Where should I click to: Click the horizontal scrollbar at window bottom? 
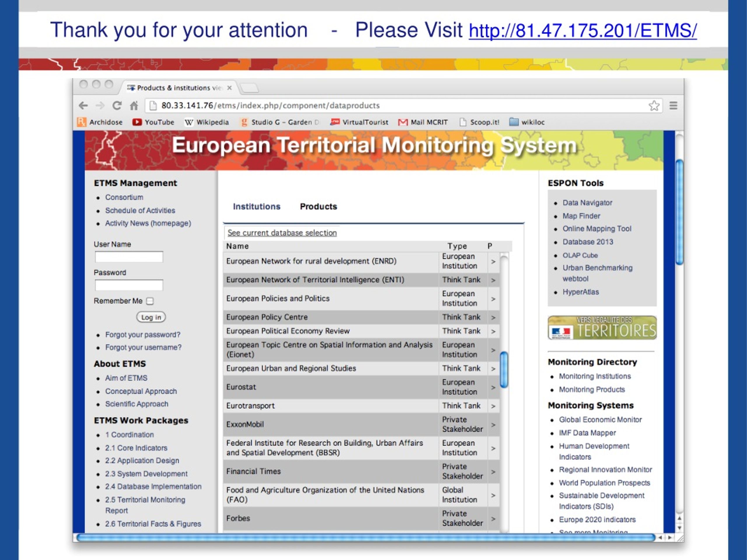point(366,537)
